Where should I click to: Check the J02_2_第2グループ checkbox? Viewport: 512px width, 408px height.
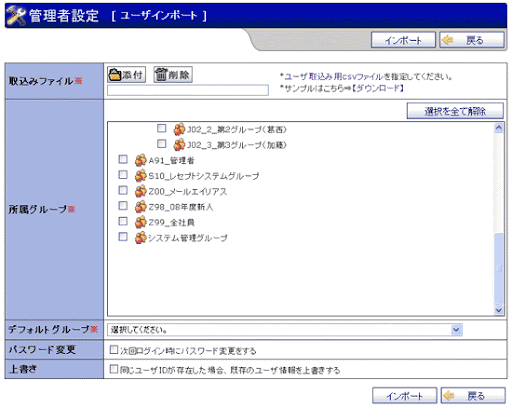[162, 128]
